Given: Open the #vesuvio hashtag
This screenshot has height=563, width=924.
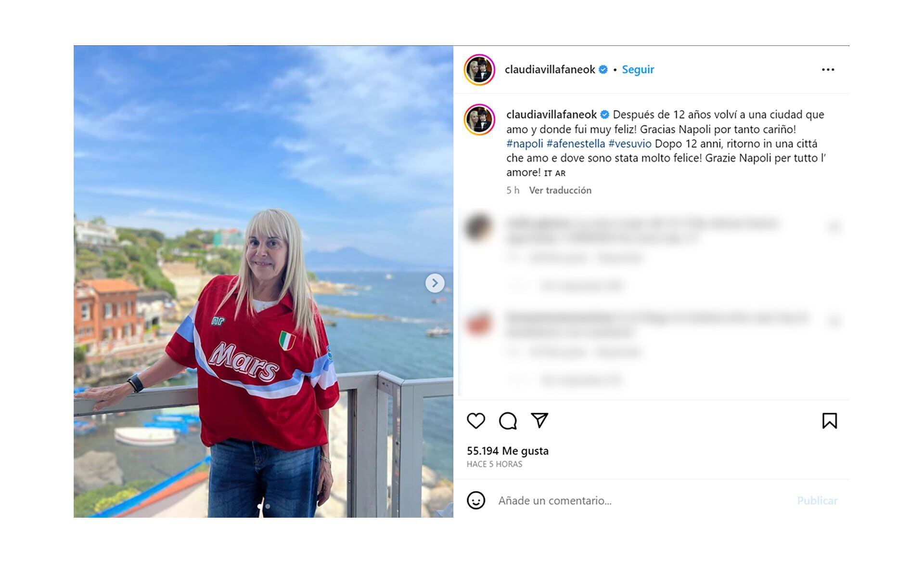Looking at the screenshot, I should [630, 144].
